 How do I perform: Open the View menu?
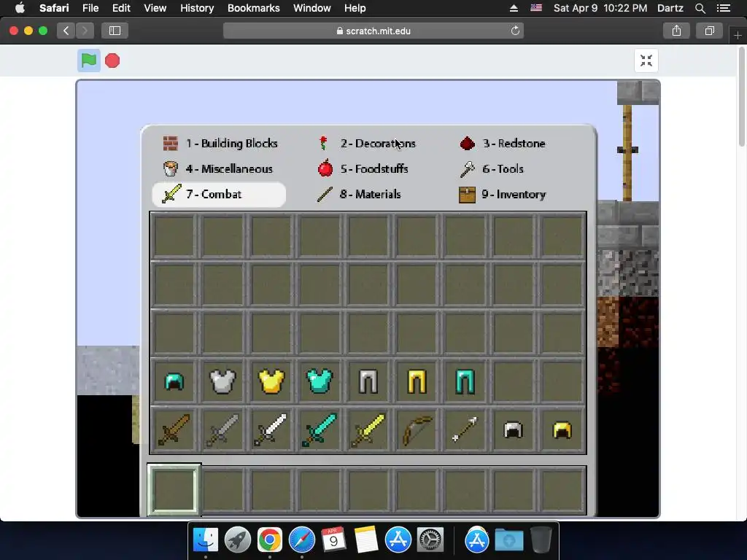pos(155,8)
